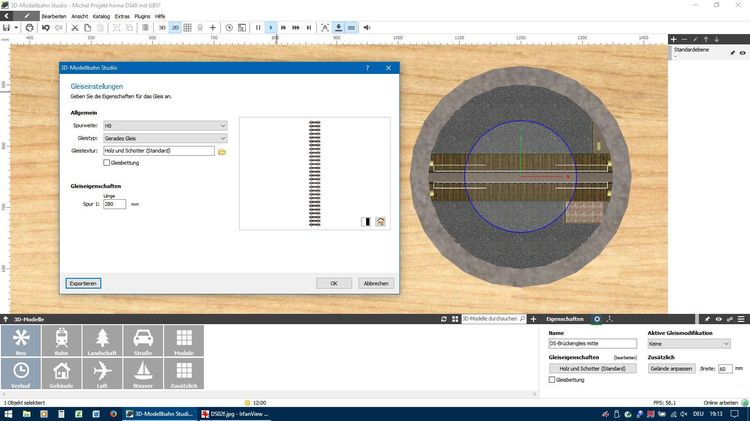Select the Bahn category tile
The height and width of the screenshot is (421, 750).
point(61,341)
